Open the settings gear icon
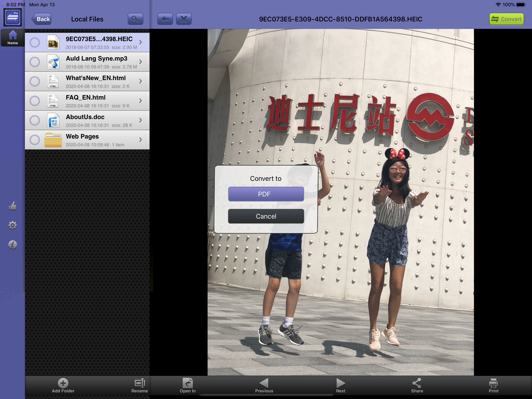The image size is (532, 399). click(12, 225)
